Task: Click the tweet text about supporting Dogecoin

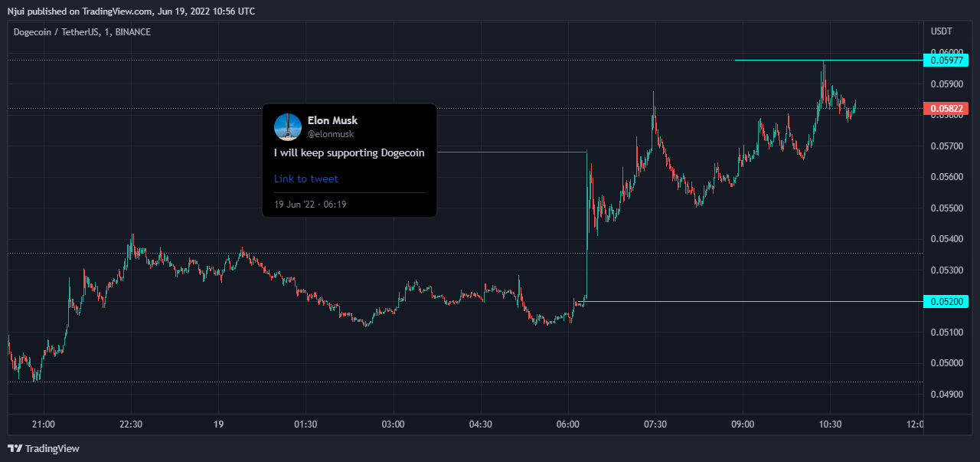Action: (x=349, y=152)
